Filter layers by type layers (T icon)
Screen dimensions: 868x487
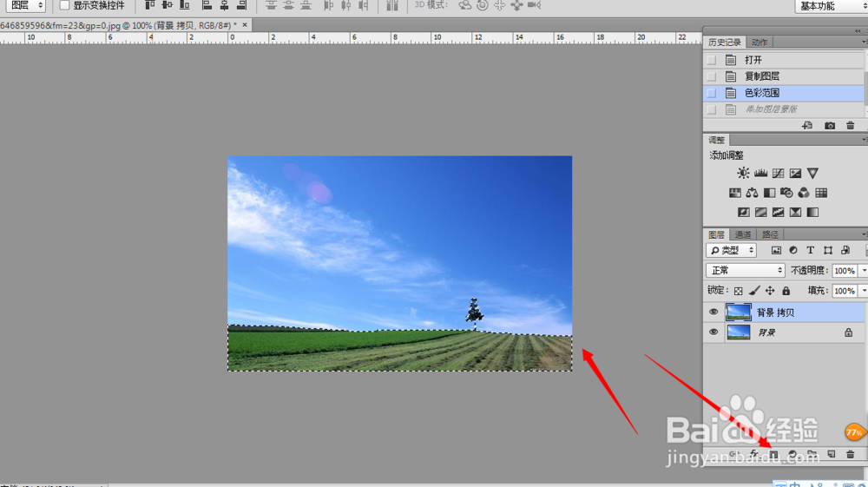[811, 250]
